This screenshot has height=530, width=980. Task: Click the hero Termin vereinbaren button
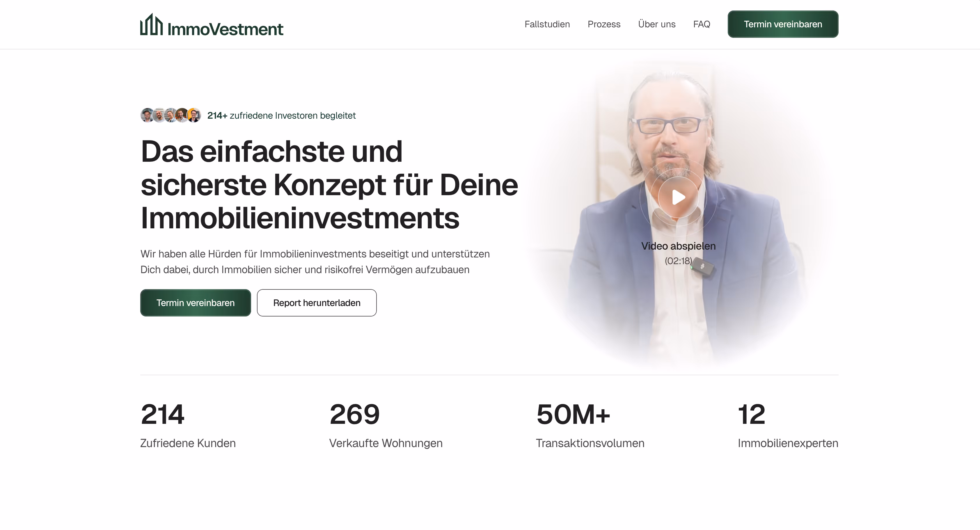tap(196, 303)
